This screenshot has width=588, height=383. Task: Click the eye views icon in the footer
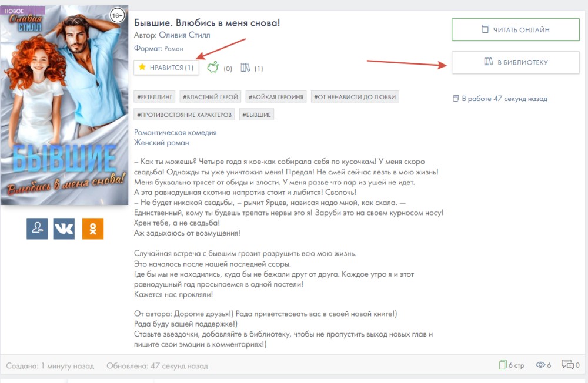pos(540,365)
